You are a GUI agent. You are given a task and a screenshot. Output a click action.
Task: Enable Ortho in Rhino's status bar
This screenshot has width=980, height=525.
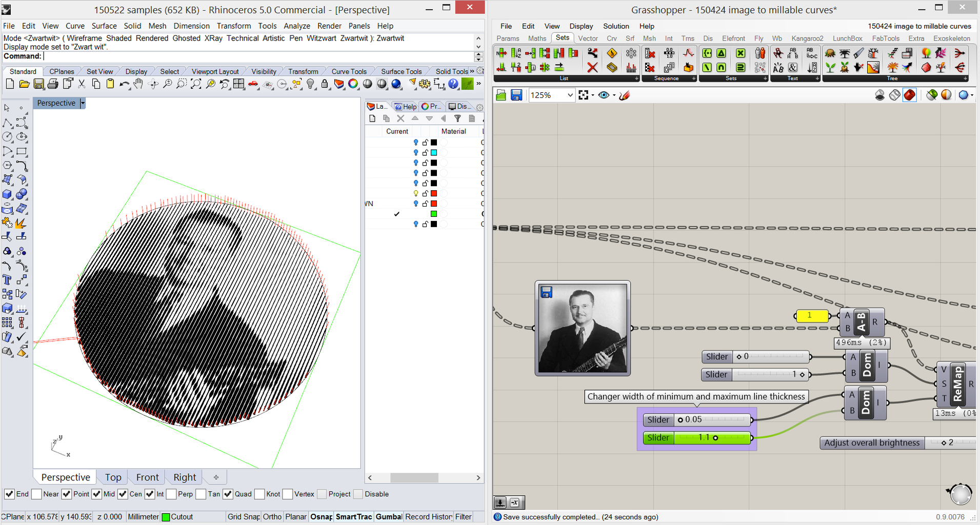click(x=272, y=517)
